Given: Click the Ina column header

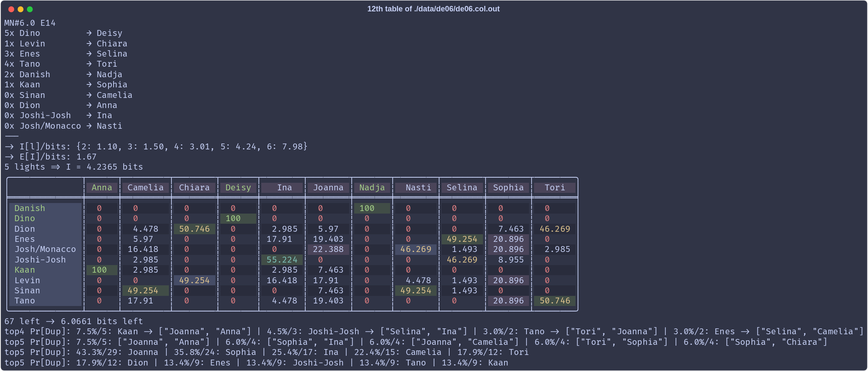Looking at the screenshot, I should point(282,188).
